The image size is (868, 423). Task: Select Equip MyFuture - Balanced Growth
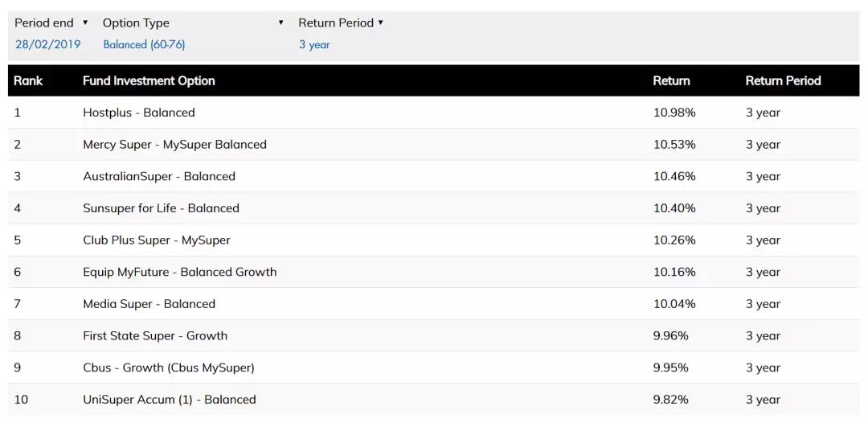tap(434, 272)
